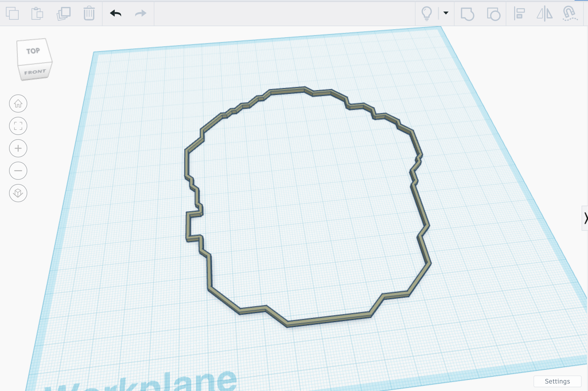The height and width of the screenshot is (391, 588).
Task: Select the Mirror tool
Action: (x=544, y=14)
